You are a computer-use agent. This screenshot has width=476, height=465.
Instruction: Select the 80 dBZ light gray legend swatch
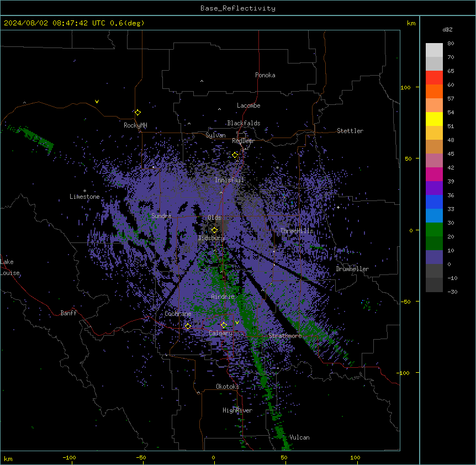point(434,50)
